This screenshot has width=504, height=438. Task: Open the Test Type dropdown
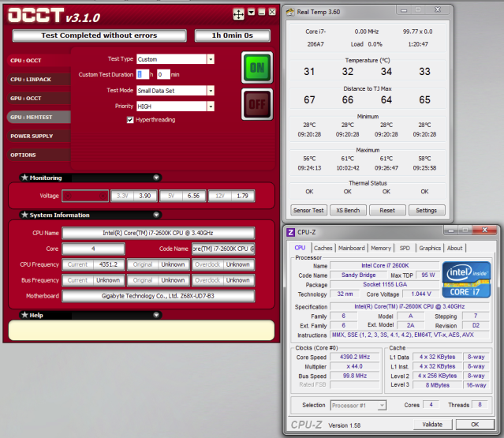[211, 59]
